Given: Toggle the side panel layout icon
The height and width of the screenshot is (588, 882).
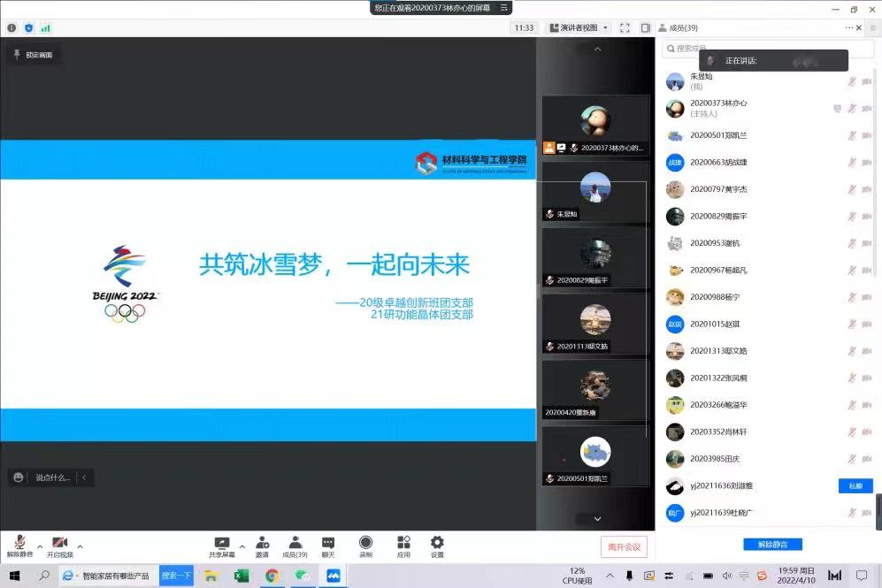Looking at the screenshot, I should coord(646,27).
